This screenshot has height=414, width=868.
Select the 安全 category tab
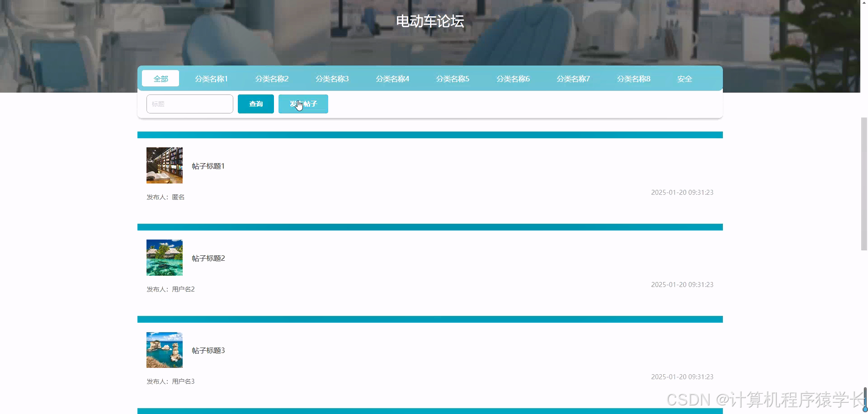click(x=684, y=79)
